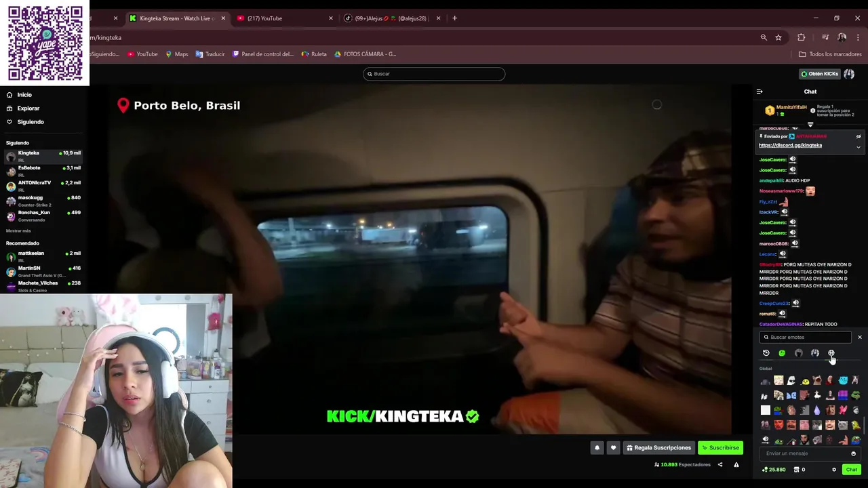Open the KICKs balance 25.880

774,470
